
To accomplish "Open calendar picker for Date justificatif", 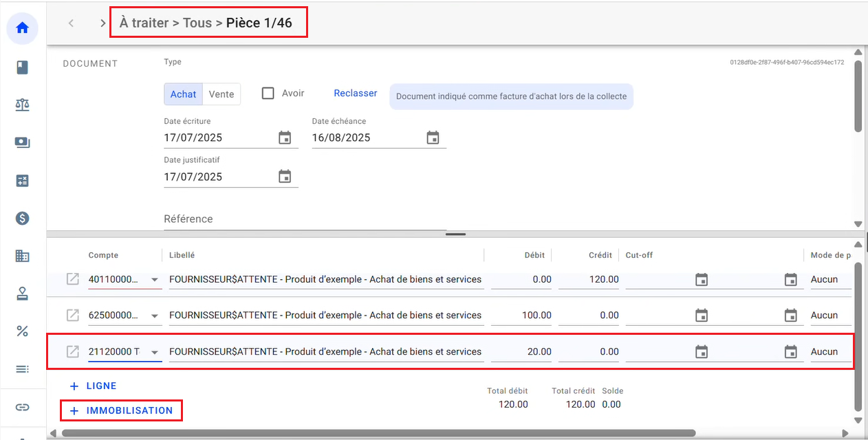I will pyautogui.click(x=285, y=177).
